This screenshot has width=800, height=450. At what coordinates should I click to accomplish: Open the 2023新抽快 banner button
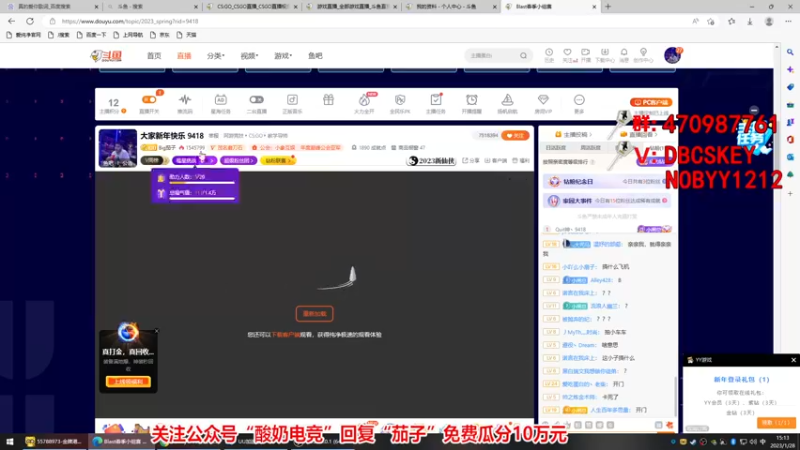(x=432, y=161)
